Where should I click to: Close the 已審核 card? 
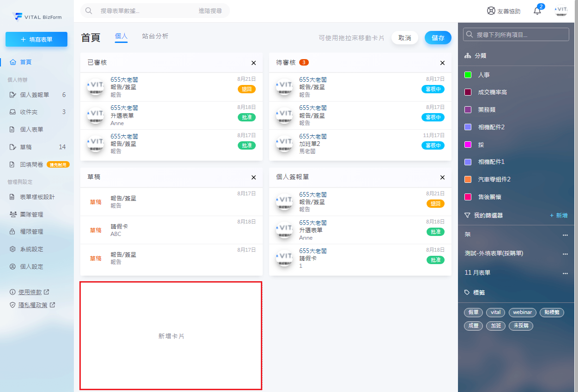coord(253,63)
